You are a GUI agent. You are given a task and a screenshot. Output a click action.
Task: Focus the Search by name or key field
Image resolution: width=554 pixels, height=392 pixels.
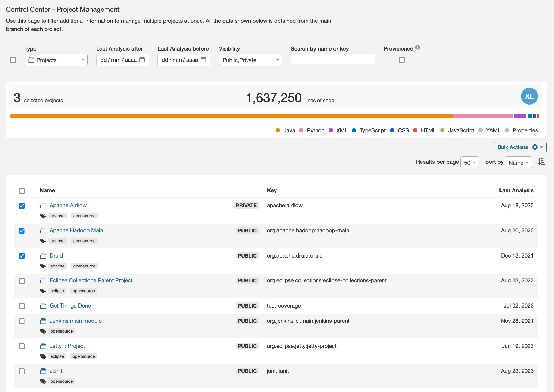tap(333, 59)
